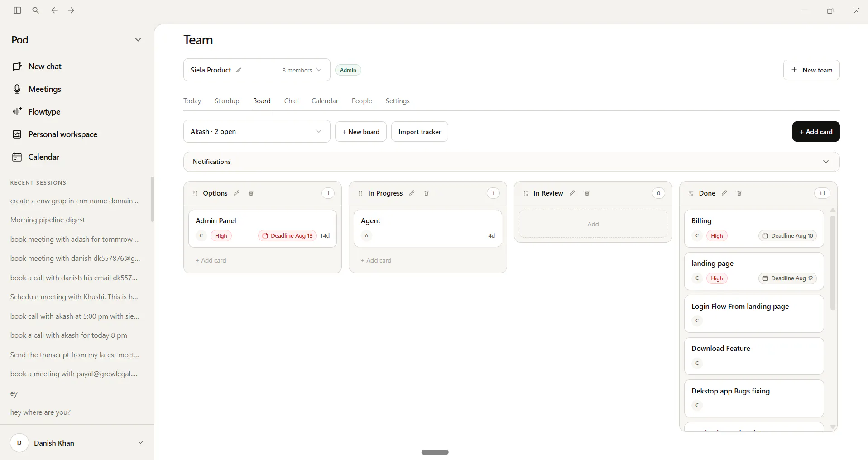Expand the Notifications panel chevron

point(826,162)
